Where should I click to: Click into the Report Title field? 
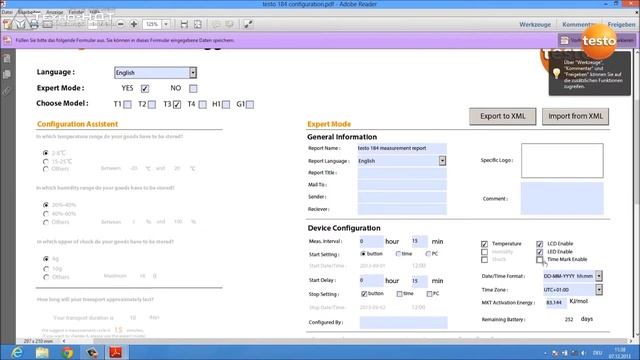click(402, 173)
